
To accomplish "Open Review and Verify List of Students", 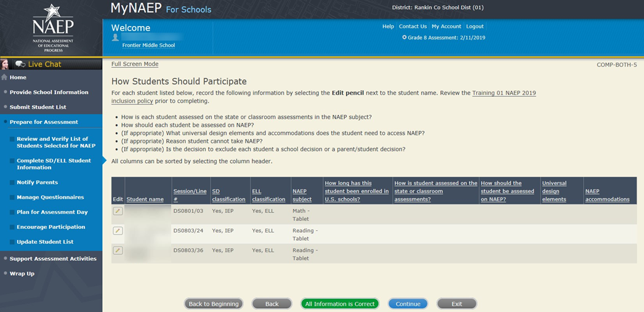I will [56, 142].
